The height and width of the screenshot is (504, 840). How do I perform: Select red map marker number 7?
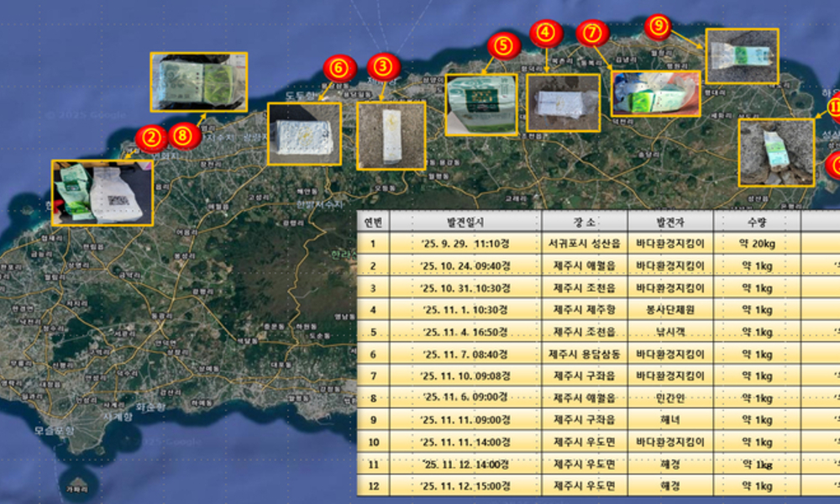594,34
